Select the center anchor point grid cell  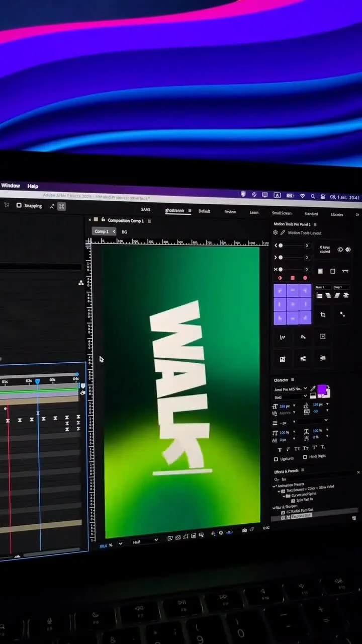(x=293, y=304)
